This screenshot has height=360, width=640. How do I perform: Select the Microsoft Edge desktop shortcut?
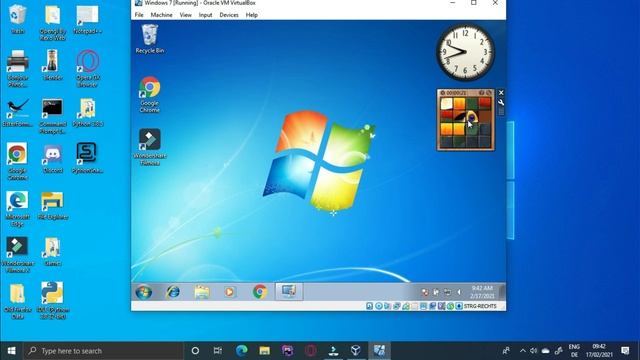[x=17, y=209]
